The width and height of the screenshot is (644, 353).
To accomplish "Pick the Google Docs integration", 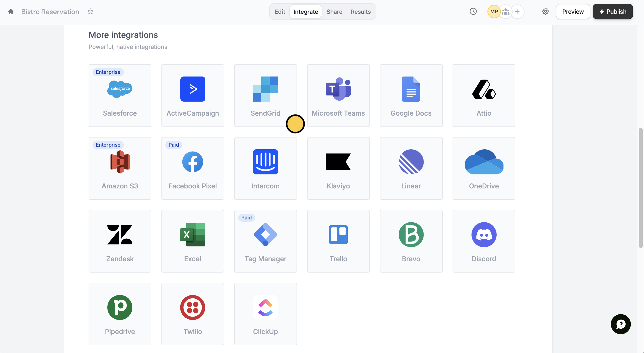I will (411, 96).
